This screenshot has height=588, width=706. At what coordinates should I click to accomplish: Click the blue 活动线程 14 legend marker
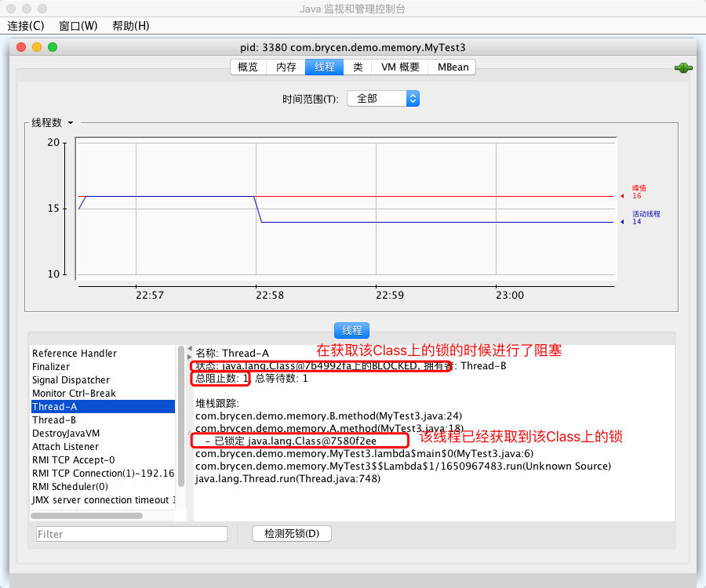(x=640, y=218)
